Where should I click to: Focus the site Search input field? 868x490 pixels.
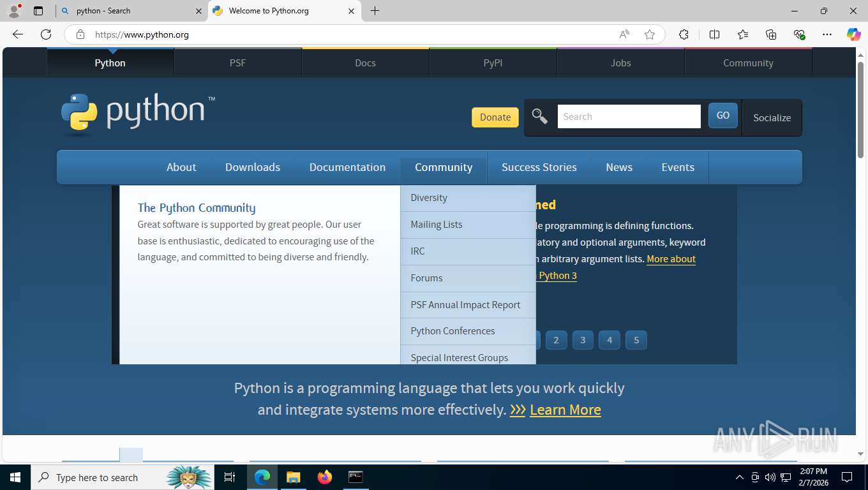[x=629, y=116]
